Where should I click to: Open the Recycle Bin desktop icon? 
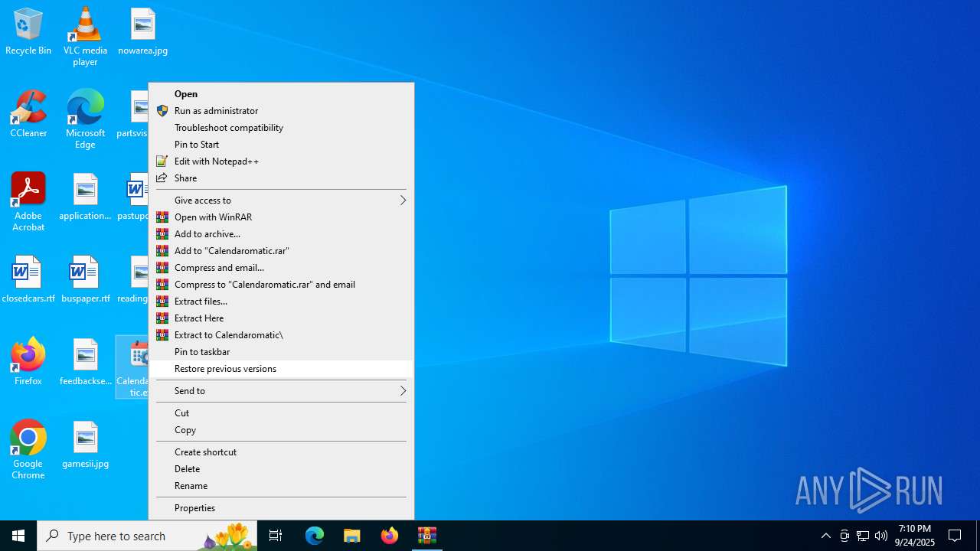point(28,32)
